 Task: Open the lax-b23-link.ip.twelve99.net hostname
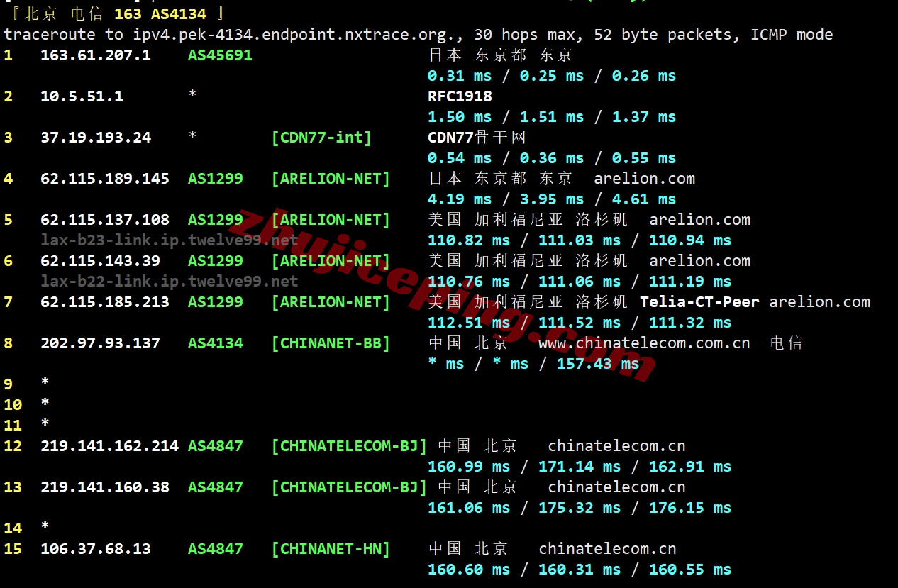(x=169, y=240)
